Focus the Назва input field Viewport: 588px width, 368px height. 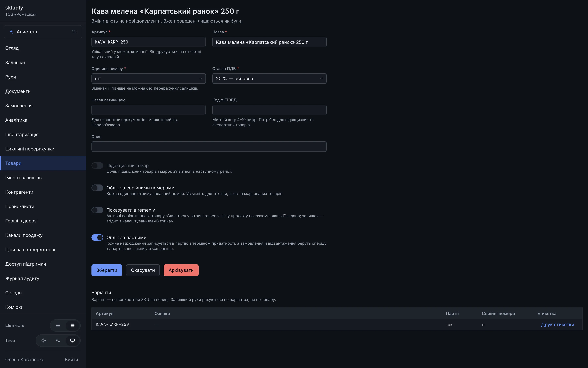coord(269,42)
